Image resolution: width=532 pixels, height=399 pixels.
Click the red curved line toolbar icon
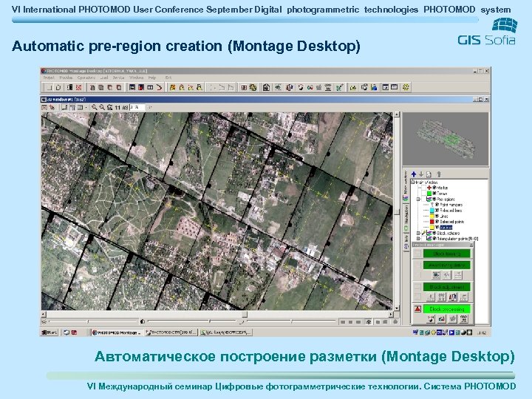pos(159,87)
